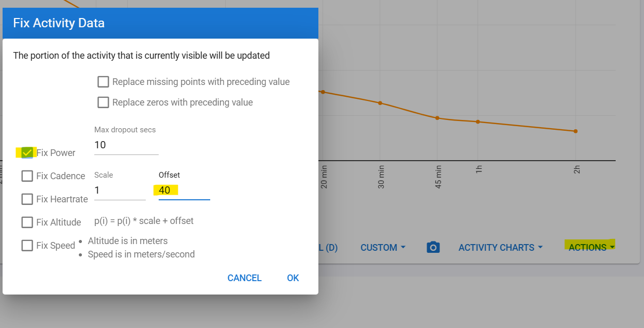The width and height of the screenshot is (644, 328).
Task: Open the ACTIONS dropdown menu
Action: click(x=591, y=248)
